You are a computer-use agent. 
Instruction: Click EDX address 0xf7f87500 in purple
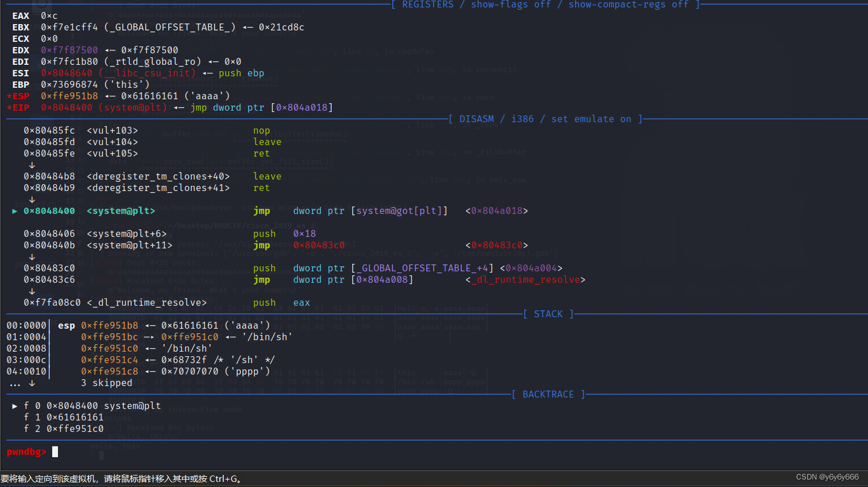[x=69, y=50]
